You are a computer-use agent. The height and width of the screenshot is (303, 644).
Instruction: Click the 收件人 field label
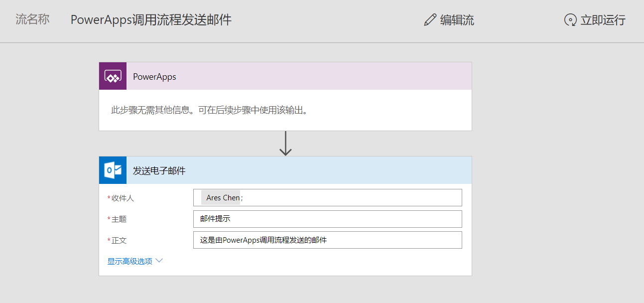[x=122, y=198]
